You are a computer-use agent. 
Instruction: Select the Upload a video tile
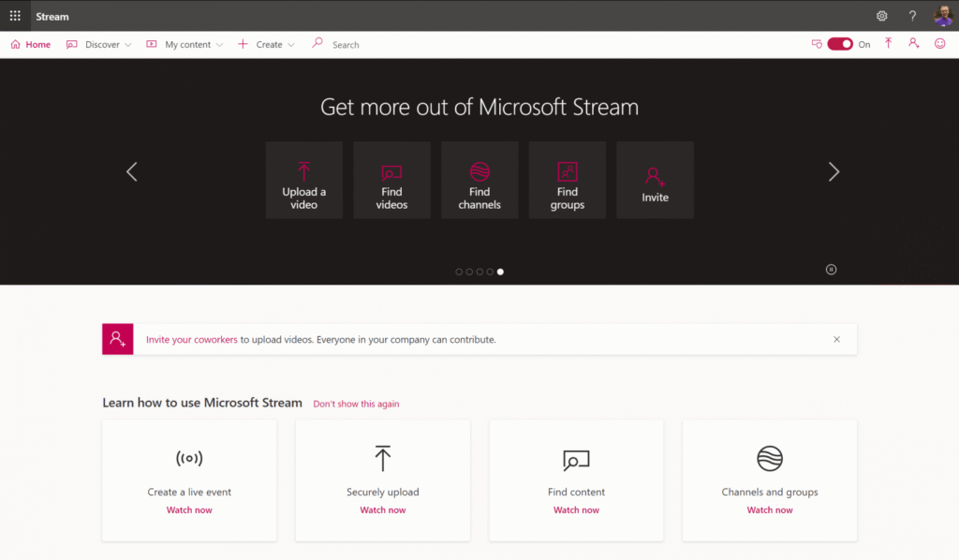point(304,180)
